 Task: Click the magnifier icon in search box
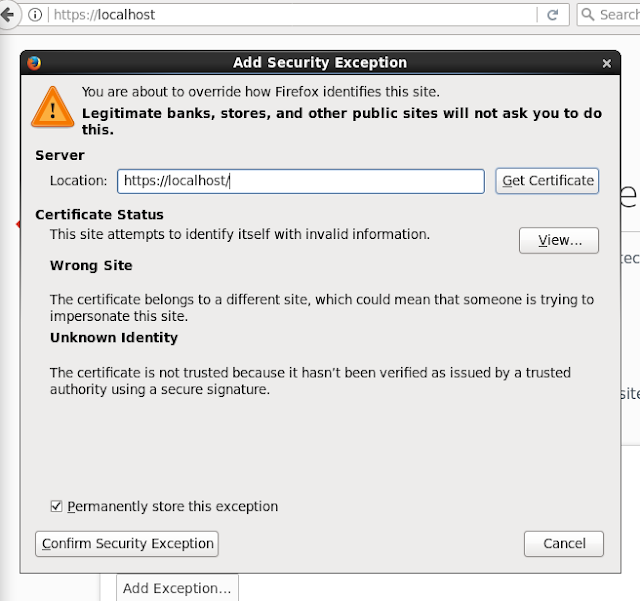point(589,15)
